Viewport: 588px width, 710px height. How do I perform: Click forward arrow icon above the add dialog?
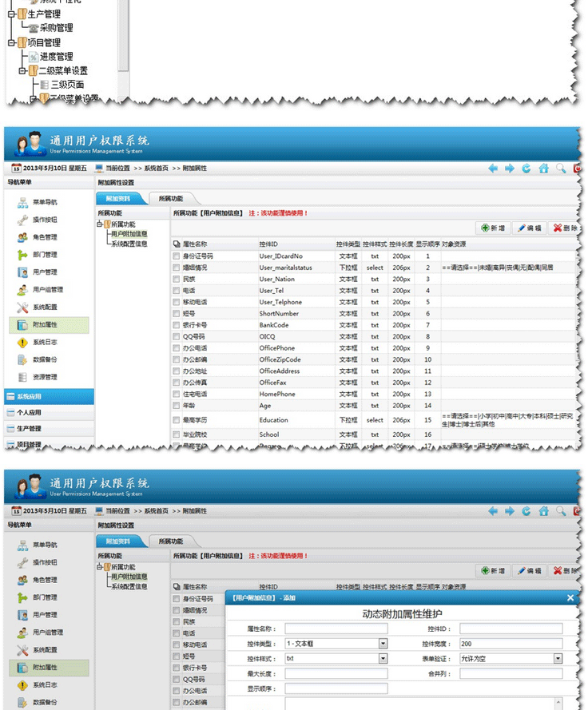[x=510, y=511]
